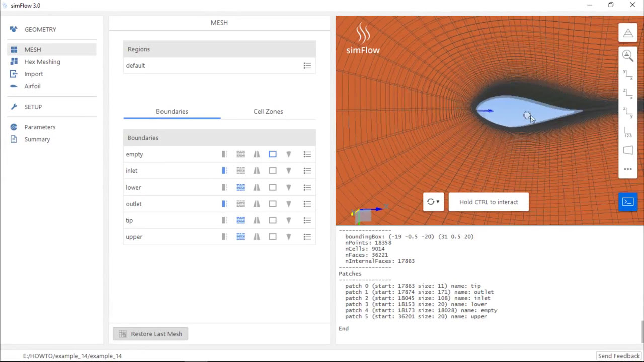
Task: Toggle perspective projection in the 3D view
Action: coord(628,150)
